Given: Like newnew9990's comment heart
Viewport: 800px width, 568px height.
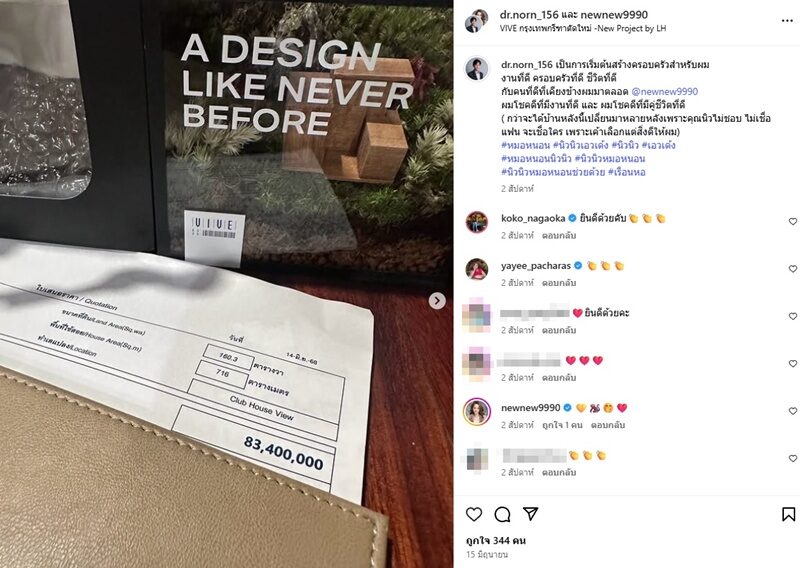Looking at the screenshot, I should [792, 411].
